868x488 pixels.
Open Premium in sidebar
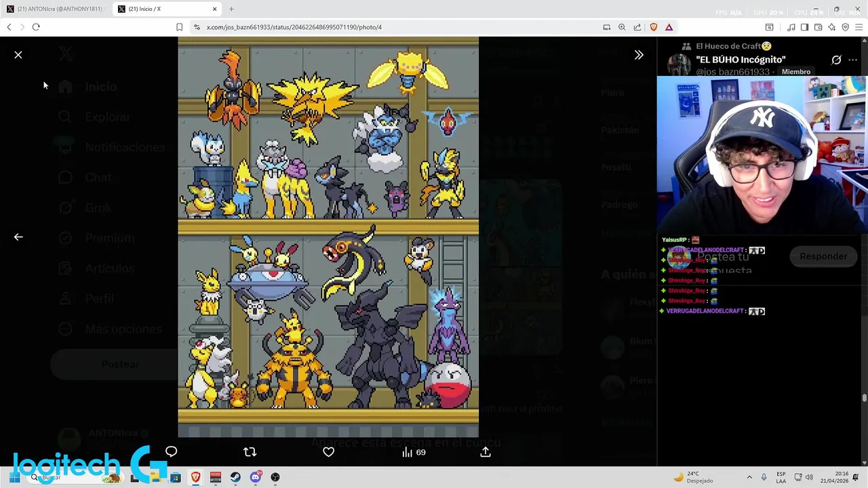coord(96,238)
